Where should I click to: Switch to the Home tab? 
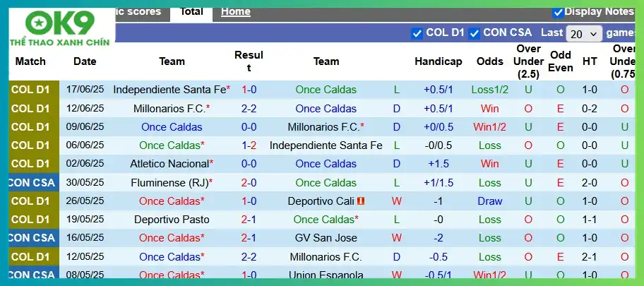(235, 11)
